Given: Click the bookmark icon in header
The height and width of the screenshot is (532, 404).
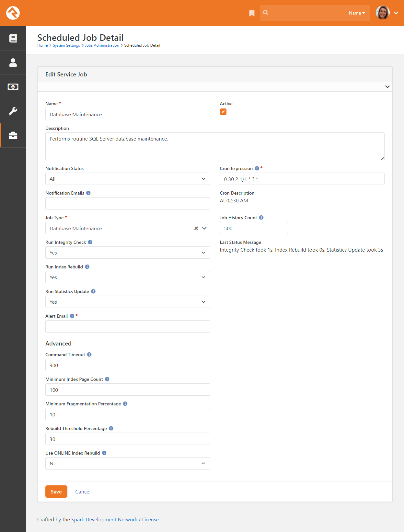Looking at the screenshot, I should coord(252,13).
